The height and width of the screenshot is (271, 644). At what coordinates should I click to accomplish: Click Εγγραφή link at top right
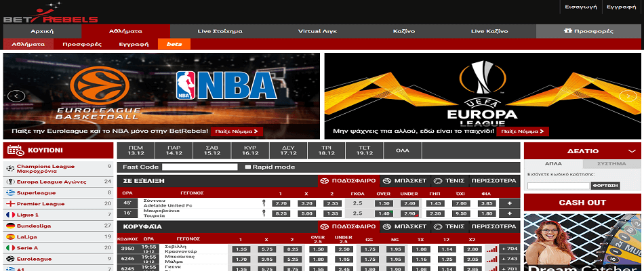tap(621, 7)
